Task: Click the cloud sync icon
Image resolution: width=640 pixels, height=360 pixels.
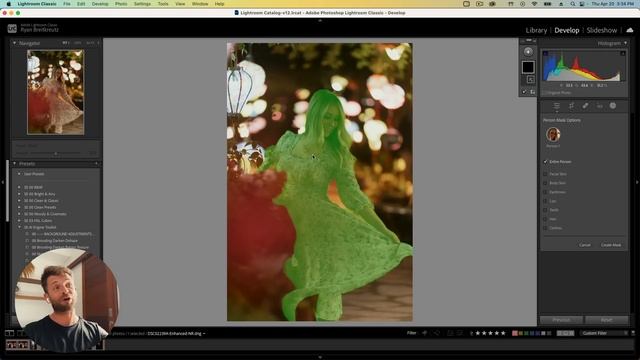Action: click(629, 30)
